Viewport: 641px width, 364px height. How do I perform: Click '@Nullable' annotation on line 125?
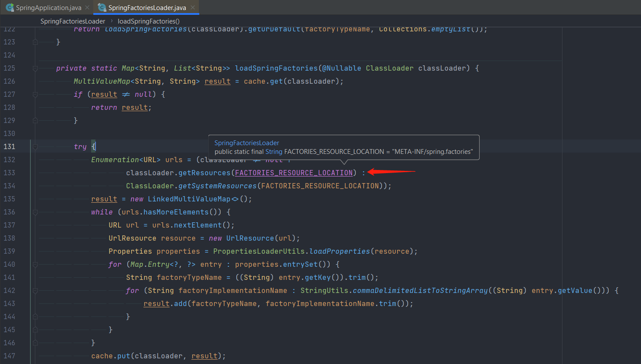[342, 68]
